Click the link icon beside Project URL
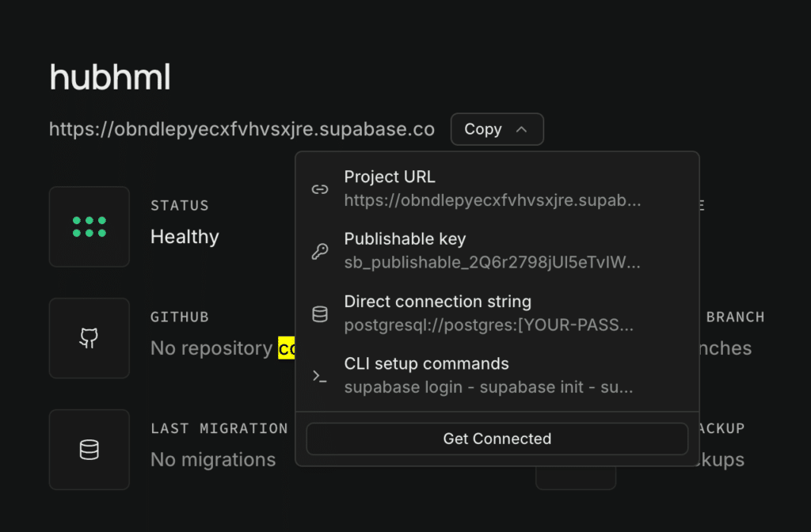This screenshot has width=811, height=532. pyautogui.click(x=320, y=189)
